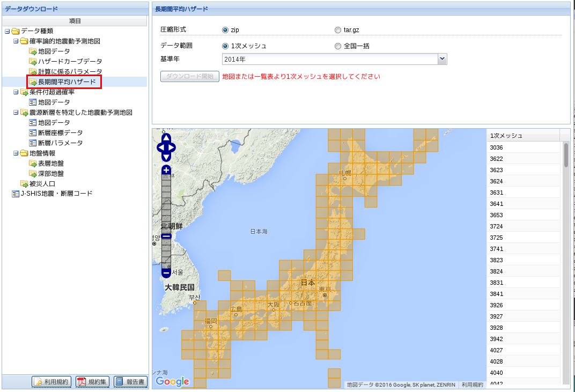Select mesh 3641 in list
This screenshot has width=575, height=392.
524,204
